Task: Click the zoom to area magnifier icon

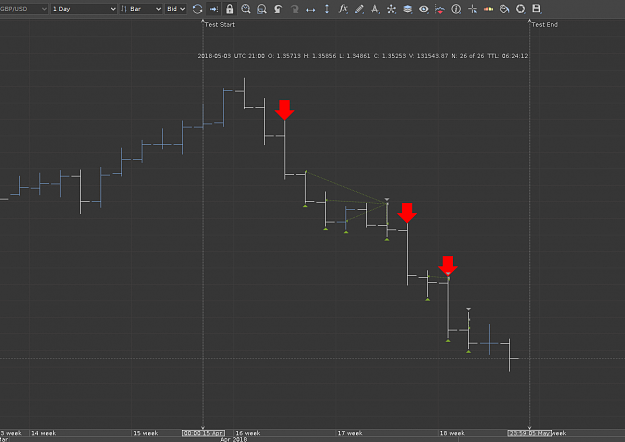Action: [262, 9]
